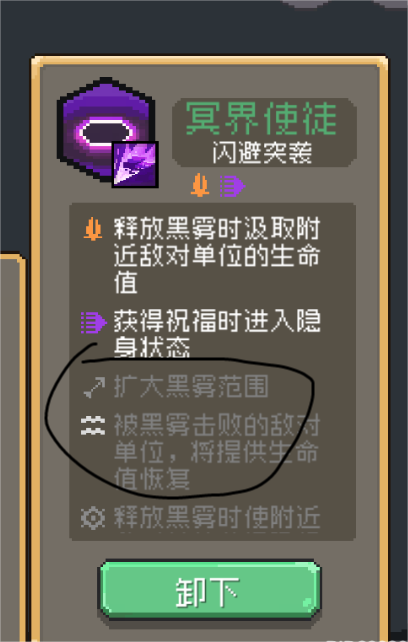Click the purple hexagon skill icon

click(x=106, y=129)
